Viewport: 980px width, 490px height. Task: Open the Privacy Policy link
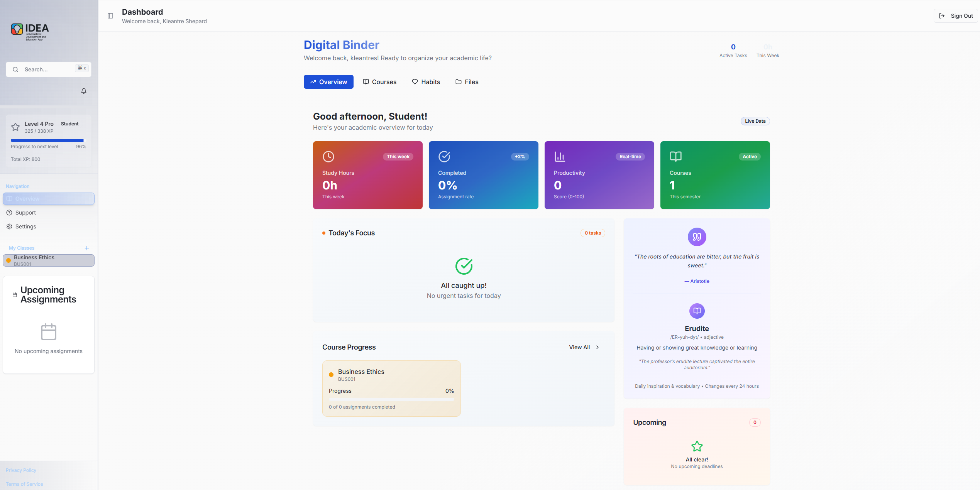click(x=21, y=470)
